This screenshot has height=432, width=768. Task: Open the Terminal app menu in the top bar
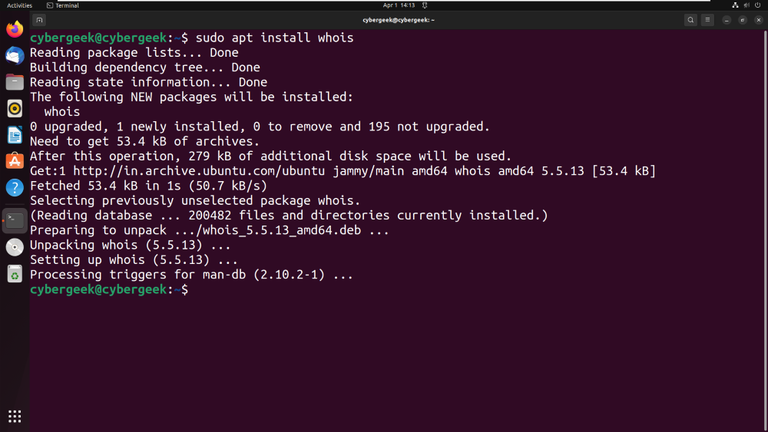(x=64, y=5)
